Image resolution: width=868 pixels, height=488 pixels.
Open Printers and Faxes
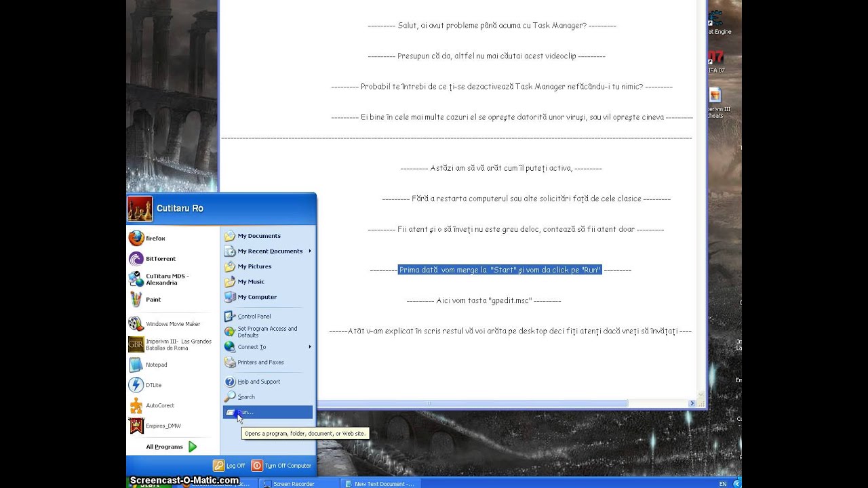coord(268,362)
